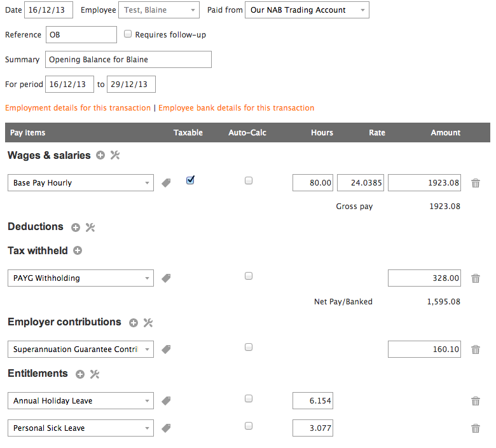
Task: Open the Base Pay Hourly pay item dropdown
Action: tap(81, 183)
